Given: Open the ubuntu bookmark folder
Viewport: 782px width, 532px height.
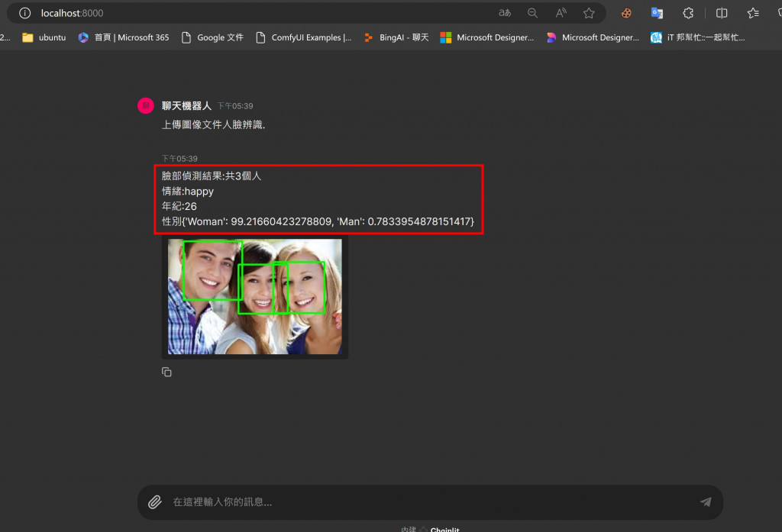Looking at the screenshot, I should [44, 37].
